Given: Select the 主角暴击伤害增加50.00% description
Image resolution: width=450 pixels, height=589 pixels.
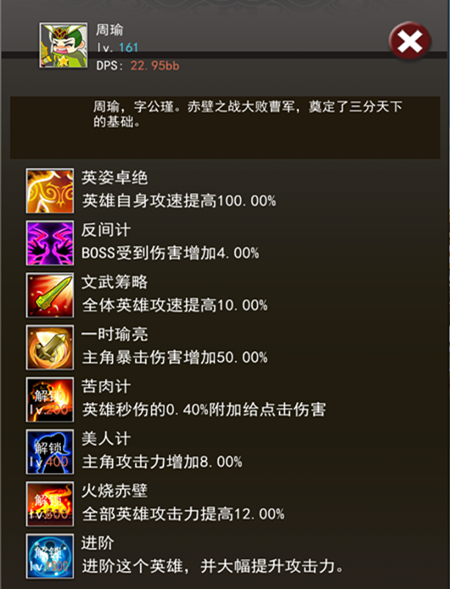Looking at the screenshot, I should 175,358.
